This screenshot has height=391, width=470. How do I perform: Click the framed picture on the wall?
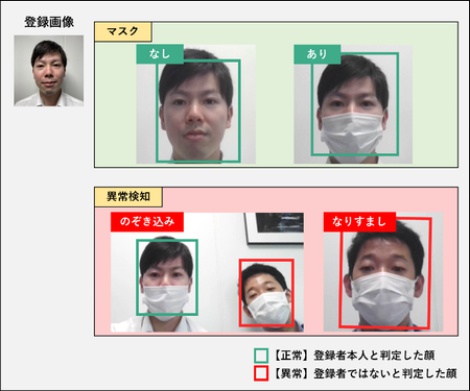[x=274, y=229]
